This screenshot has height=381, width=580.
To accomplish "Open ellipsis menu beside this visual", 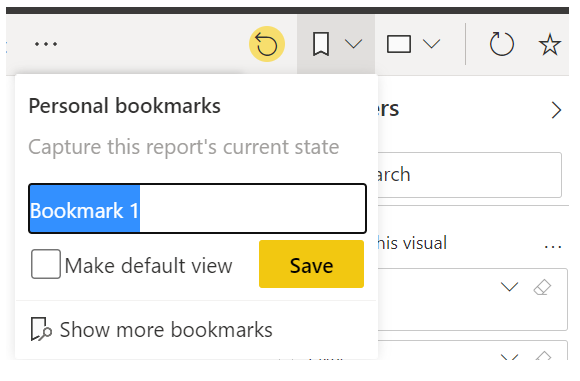I will tap(553, 246).
